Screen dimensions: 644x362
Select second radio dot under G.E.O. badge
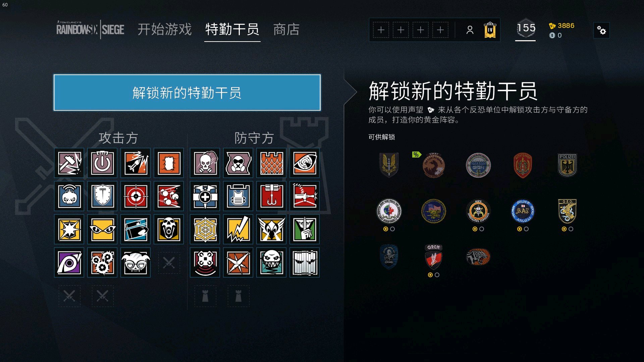pyautogui.click(x=571, y=229)
